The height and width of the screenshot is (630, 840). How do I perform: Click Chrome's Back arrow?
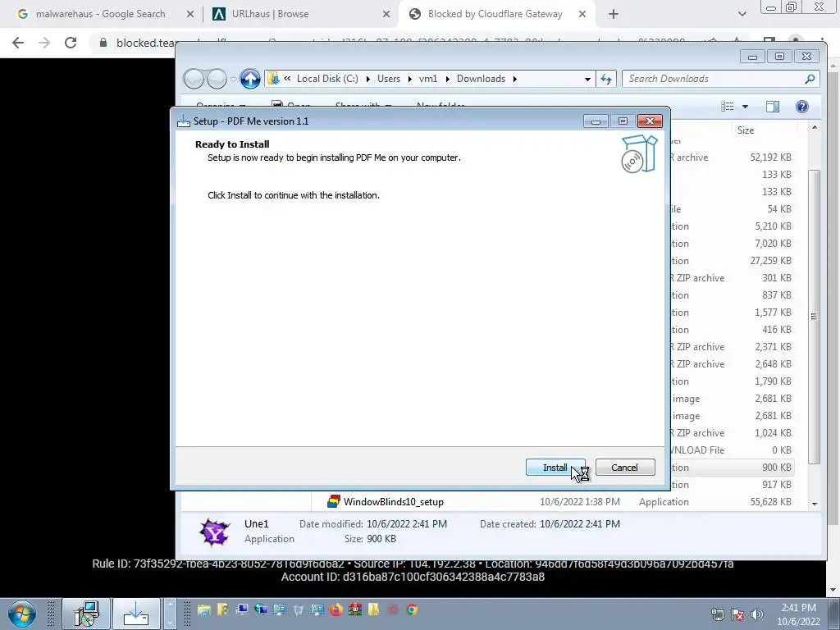[18, 43]
